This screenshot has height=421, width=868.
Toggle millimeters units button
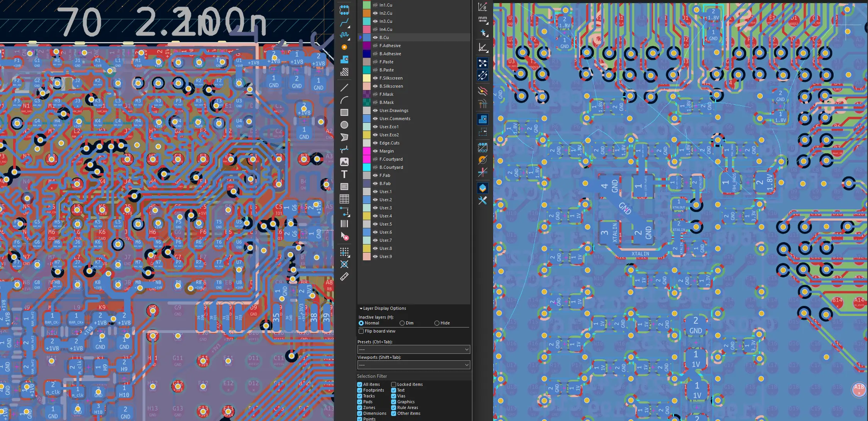click(x=483, y=19)
